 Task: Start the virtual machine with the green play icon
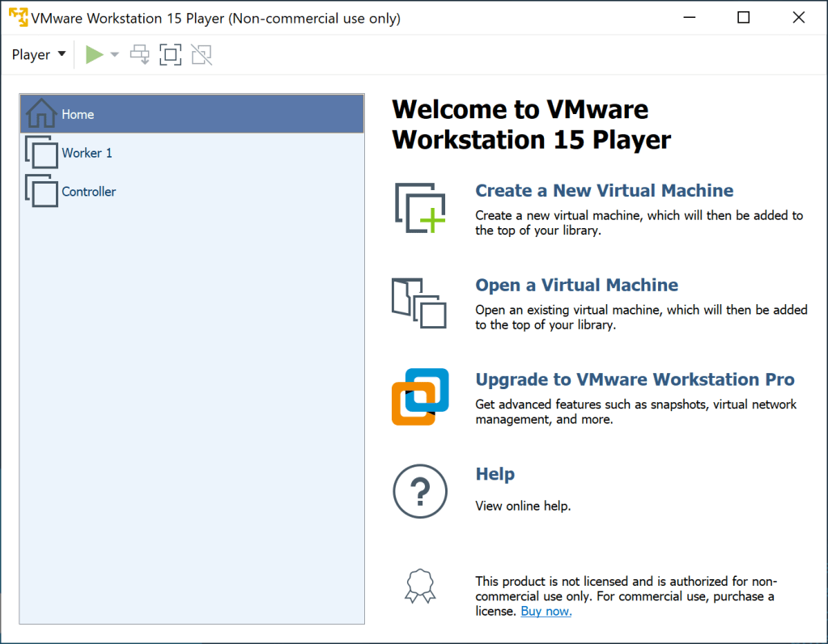click(x=95, y=54)
